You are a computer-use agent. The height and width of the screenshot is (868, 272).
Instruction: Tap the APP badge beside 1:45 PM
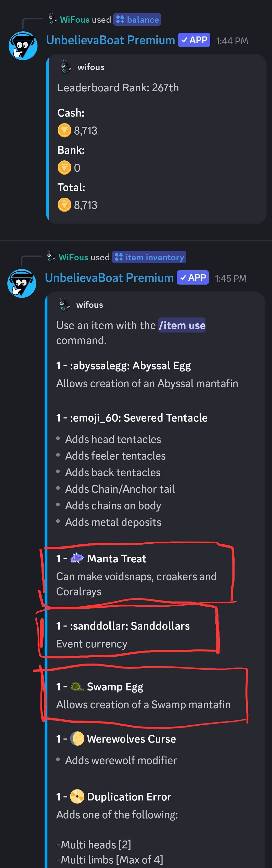193,277
